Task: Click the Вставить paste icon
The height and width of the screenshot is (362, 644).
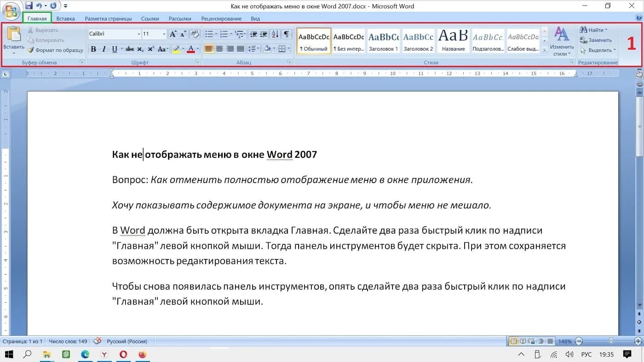Action: 14,34
